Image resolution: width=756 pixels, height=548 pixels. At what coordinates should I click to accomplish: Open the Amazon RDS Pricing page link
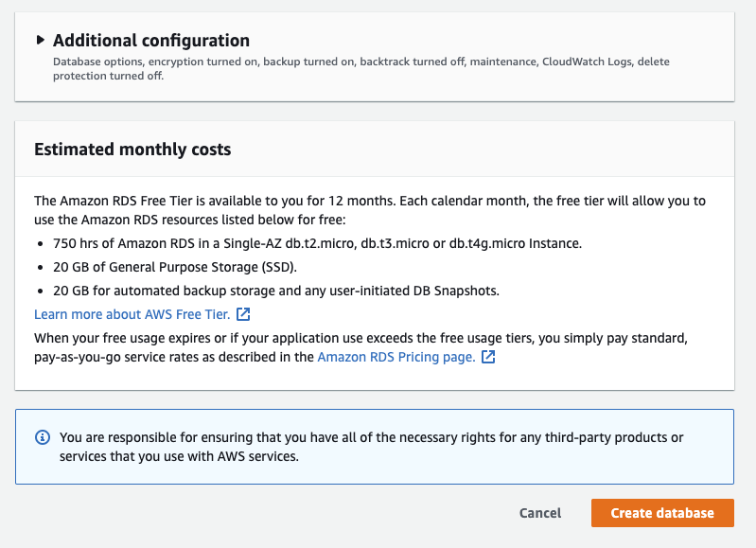(396, 357)
